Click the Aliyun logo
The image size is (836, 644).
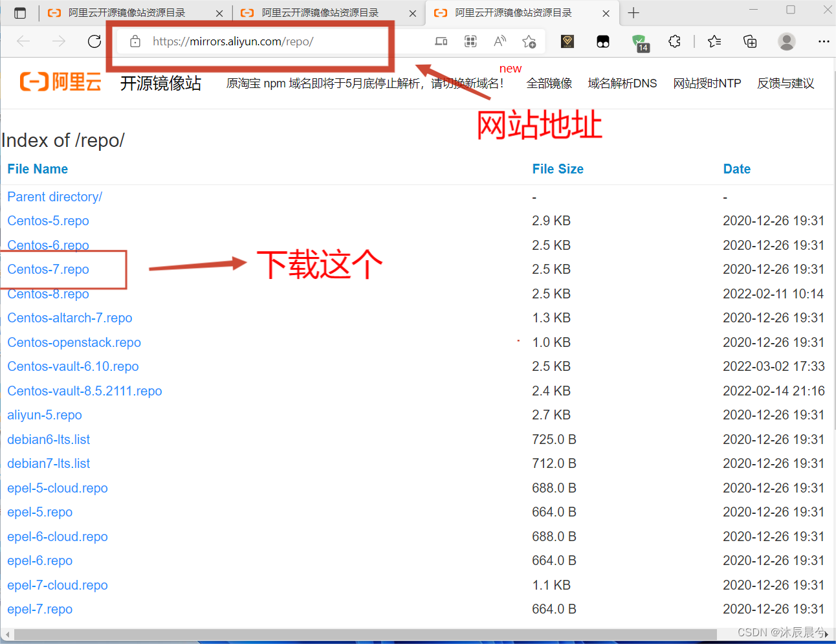61,82
